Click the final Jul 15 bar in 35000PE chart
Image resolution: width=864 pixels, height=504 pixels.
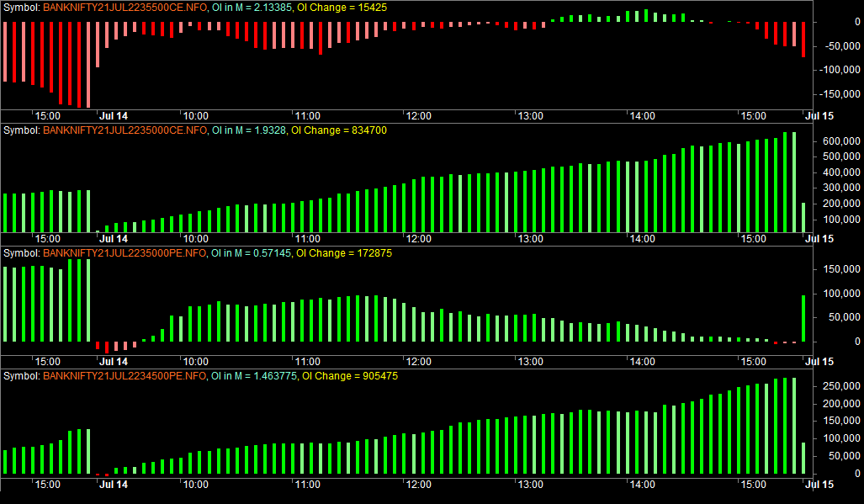(x=803, y=318)
